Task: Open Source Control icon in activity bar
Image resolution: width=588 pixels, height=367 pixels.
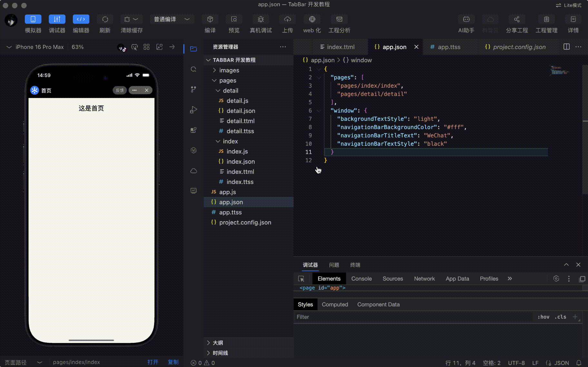Action: tap(193, 89)
